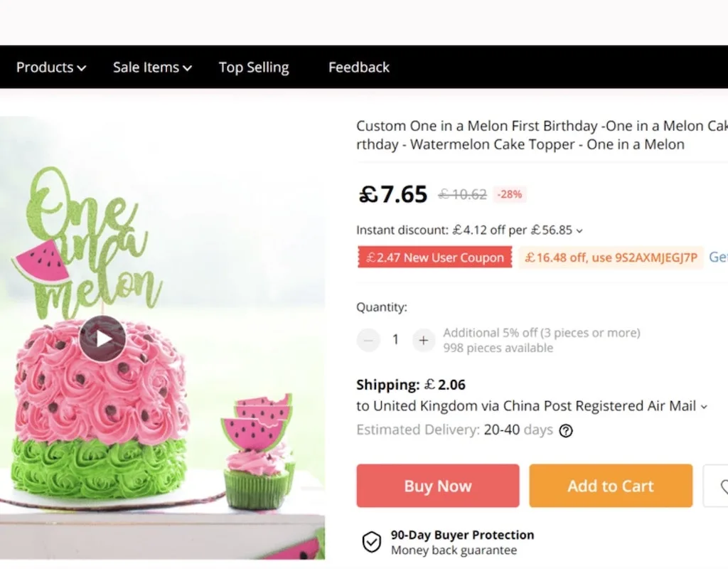Open the Feedback tab
Image resolution: width=728 pixels, height=569 pixels.
(359, 68)
